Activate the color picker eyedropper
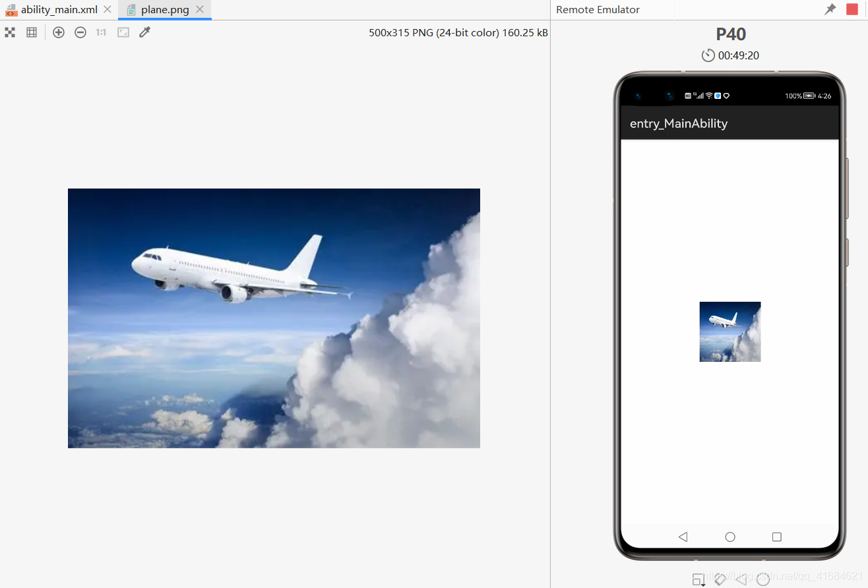868x588 pixels. click(x=145, y=32)
